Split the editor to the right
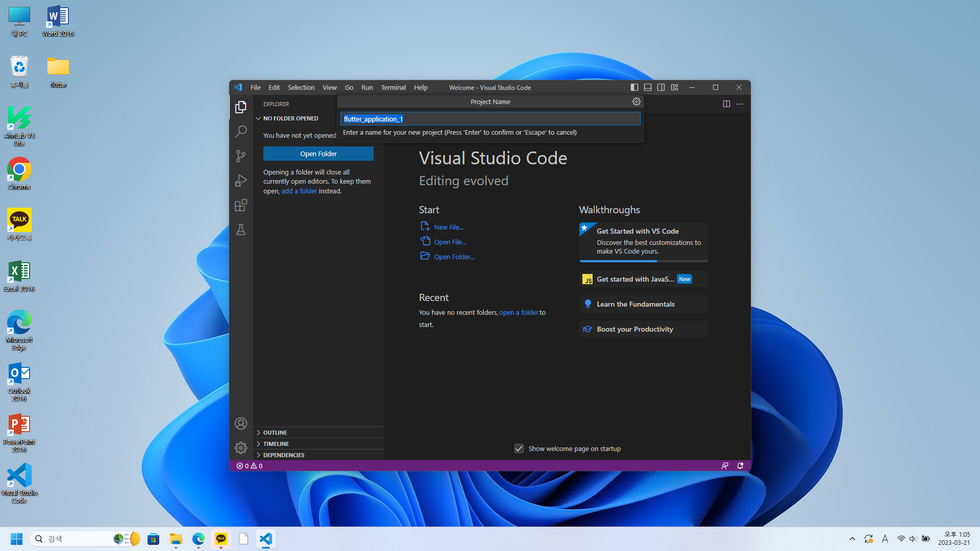The width and height of the screenshot is (980, 551). point(726,104)
